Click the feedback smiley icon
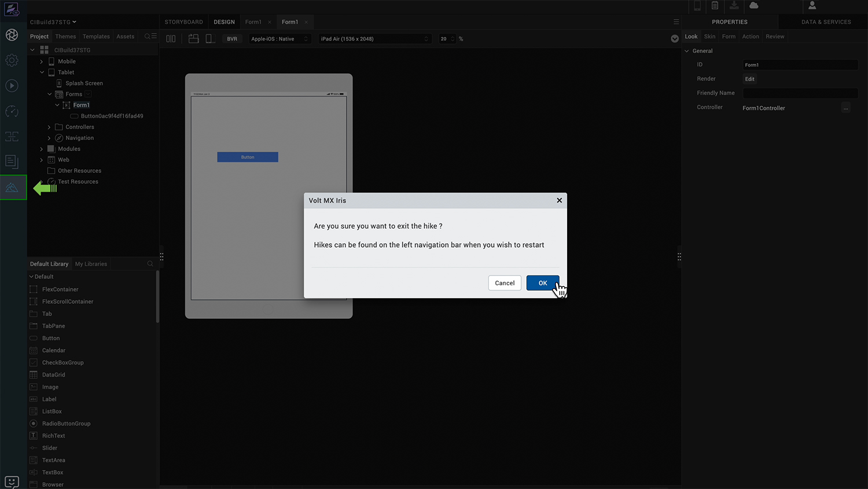868x489 pixels. [12, 481]
